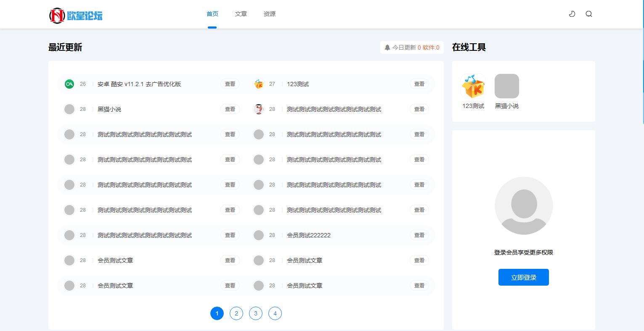Select page 3 in pagination

click(x=256, y=313)
